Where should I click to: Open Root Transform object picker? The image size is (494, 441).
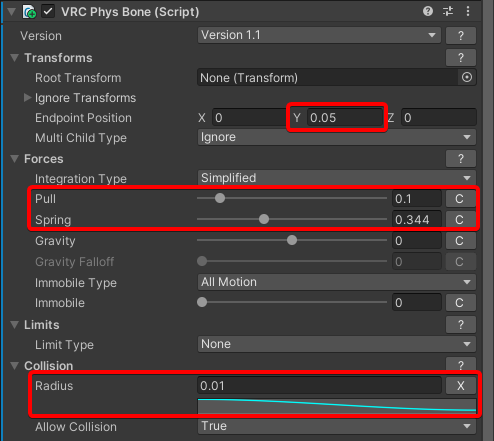coord(467,77)
